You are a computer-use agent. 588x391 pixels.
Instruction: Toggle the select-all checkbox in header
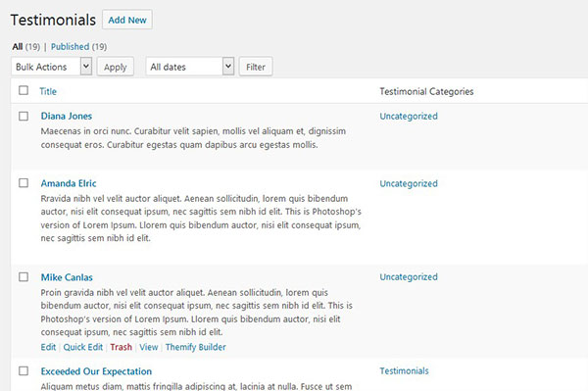coord(24,90)
